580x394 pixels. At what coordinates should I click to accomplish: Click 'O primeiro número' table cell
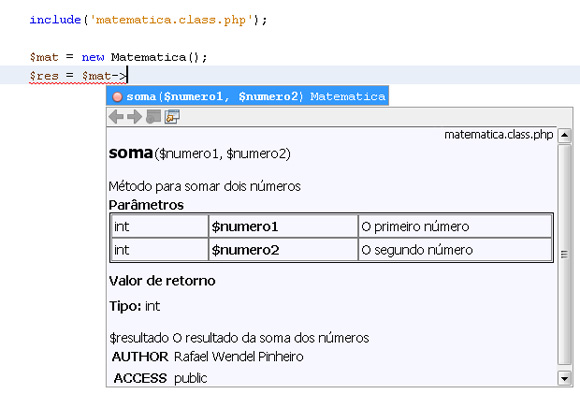click(x=455, y=226)
